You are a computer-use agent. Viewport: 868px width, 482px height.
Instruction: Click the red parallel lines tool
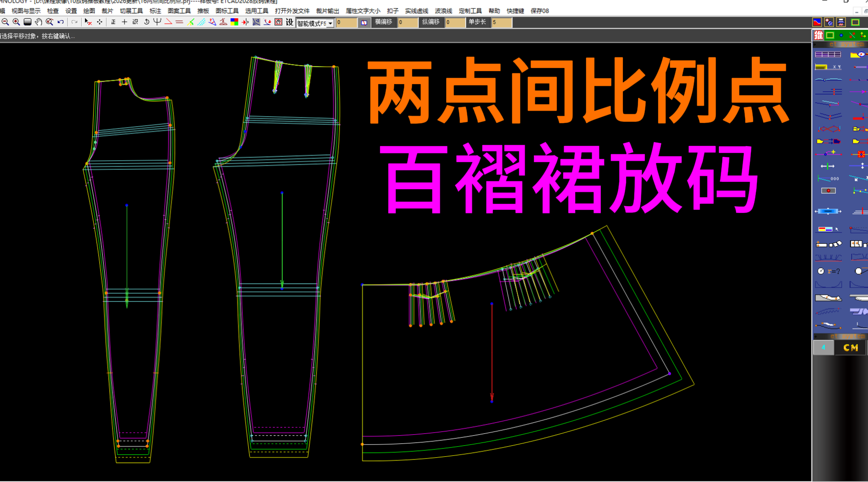click(x=179, y=22)
